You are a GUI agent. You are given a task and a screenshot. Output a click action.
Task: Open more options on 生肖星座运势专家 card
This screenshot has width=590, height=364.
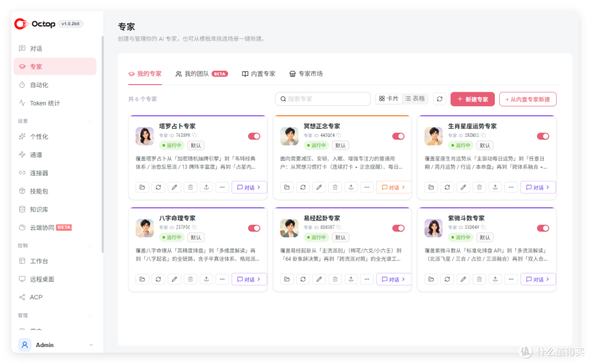pos(511,187)
